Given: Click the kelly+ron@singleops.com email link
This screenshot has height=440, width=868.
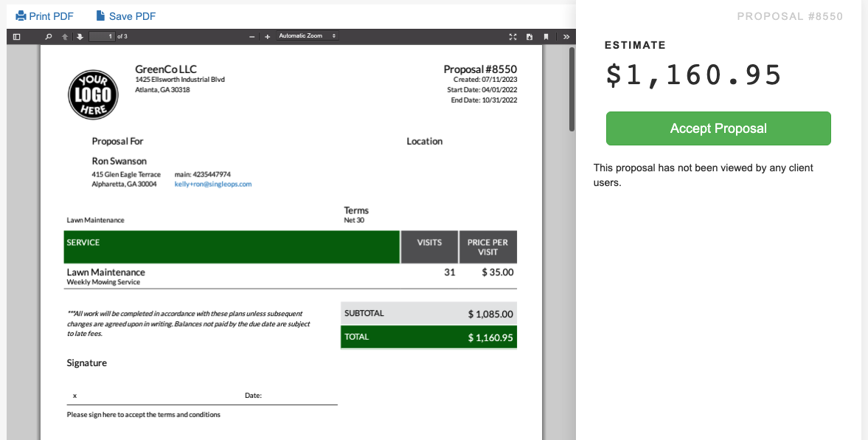Looking at the screenshot, I should 213,184.
